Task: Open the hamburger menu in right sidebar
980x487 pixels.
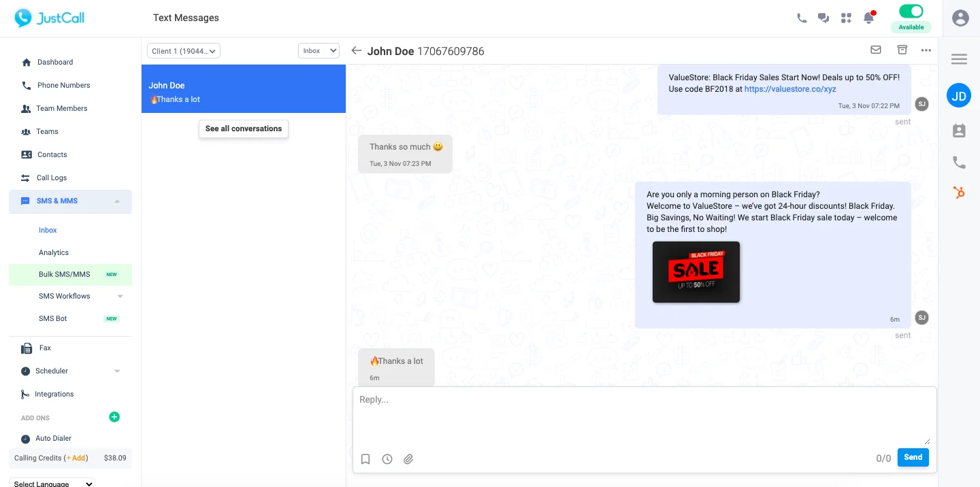Action: click(x=959, y=59)
